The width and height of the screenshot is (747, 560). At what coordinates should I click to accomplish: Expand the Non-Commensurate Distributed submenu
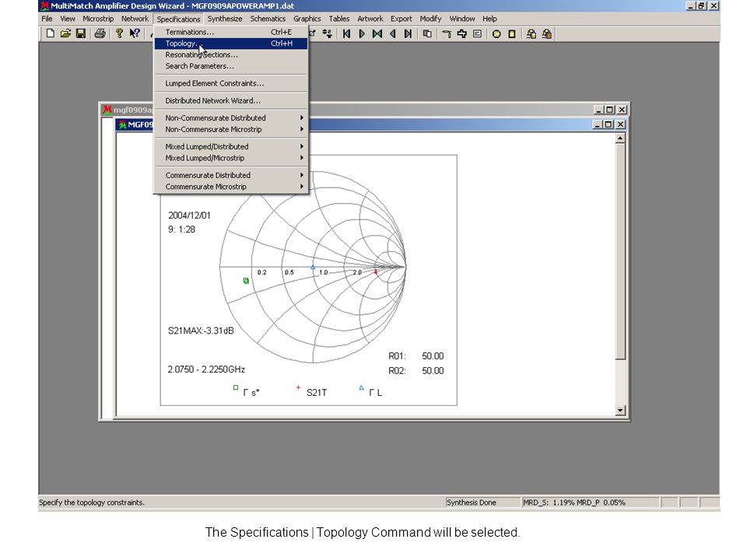coord(231,117)
